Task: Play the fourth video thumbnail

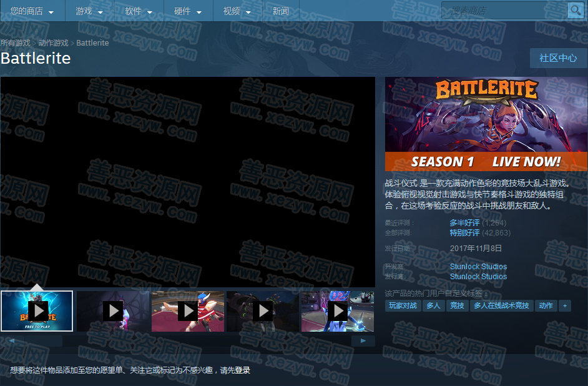Action: tap(263, 310)
